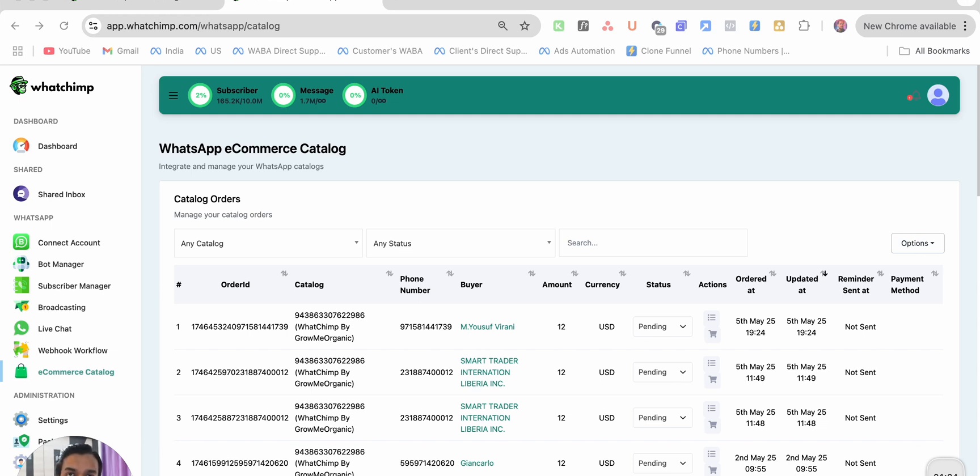Focus the catalog orders Search field
Viewport: 980px width, 476px height.
pyautogui.click(x=653, y=243)
